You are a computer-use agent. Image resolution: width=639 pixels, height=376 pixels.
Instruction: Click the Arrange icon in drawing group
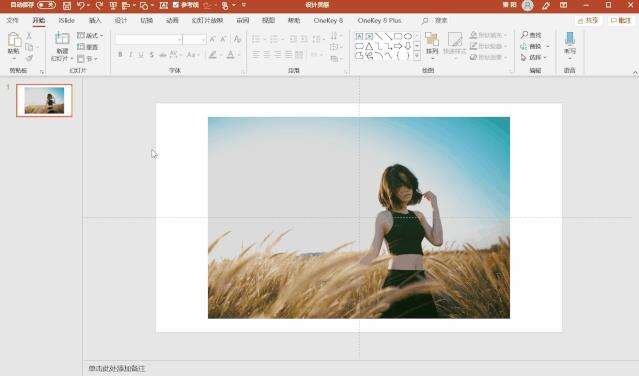click(x=432, y=40)
